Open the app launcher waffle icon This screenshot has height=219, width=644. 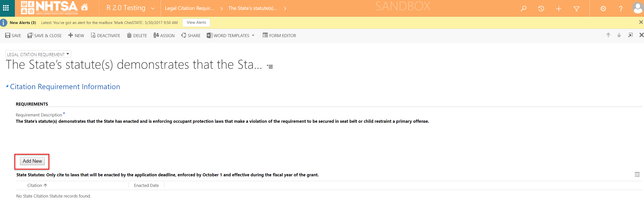(6, 8)
